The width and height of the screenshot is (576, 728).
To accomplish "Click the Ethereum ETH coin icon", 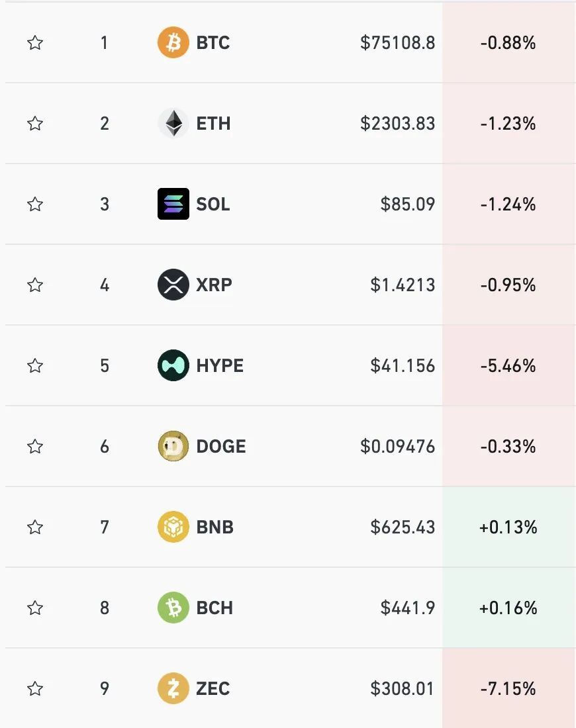I will tap(173, 124).
